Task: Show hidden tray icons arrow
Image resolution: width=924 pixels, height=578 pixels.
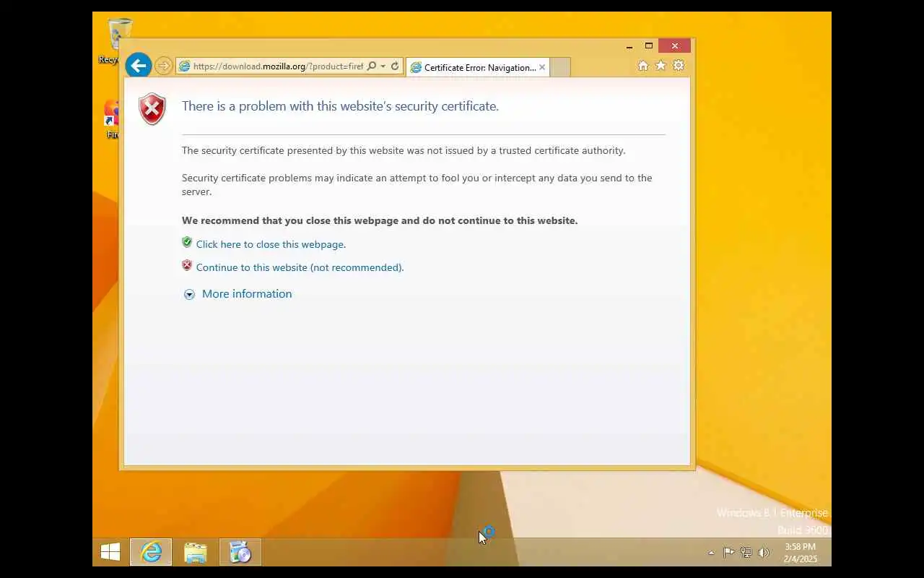Action: pyautogui.click(x=711, y=553)
